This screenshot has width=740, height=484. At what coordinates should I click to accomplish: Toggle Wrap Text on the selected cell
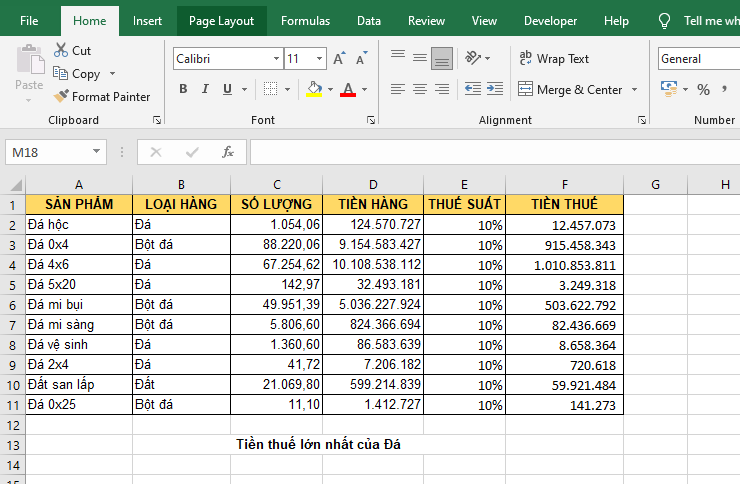[x=554, y=59]
